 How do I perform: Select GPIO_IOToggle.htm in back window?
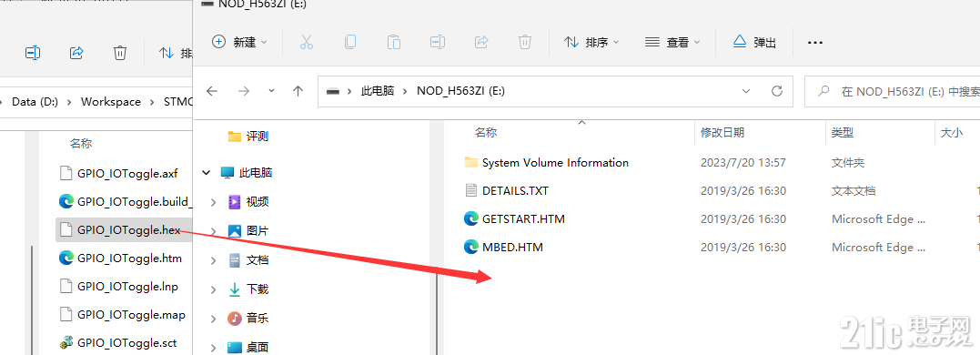pyautogui.click(x=129, y=258)
